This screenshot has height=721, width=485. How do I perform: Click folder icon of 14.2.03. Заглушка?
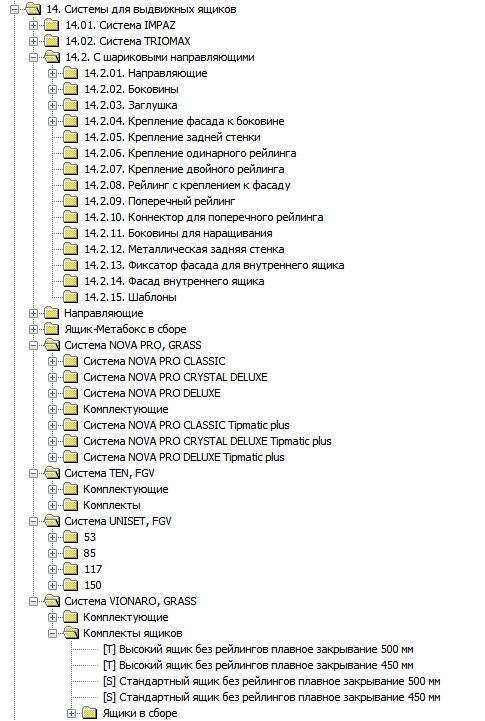coord(70,105)
